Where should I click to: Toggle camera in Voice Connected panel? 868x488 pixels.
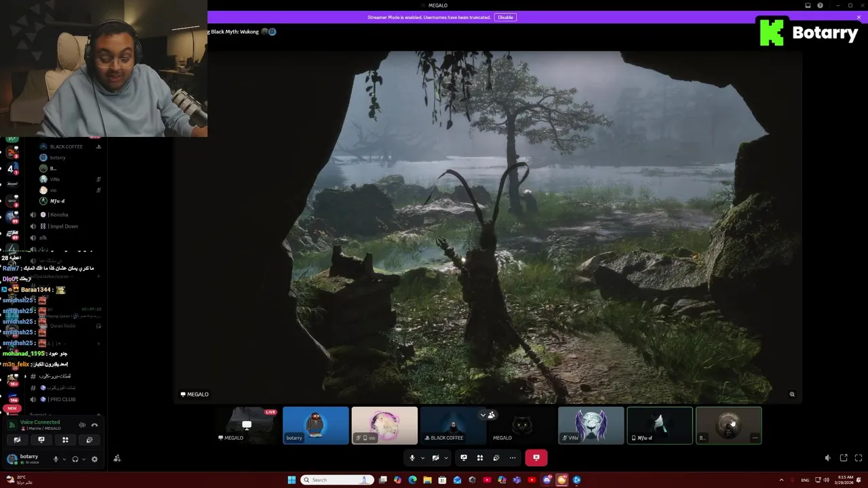pos(17,440)
